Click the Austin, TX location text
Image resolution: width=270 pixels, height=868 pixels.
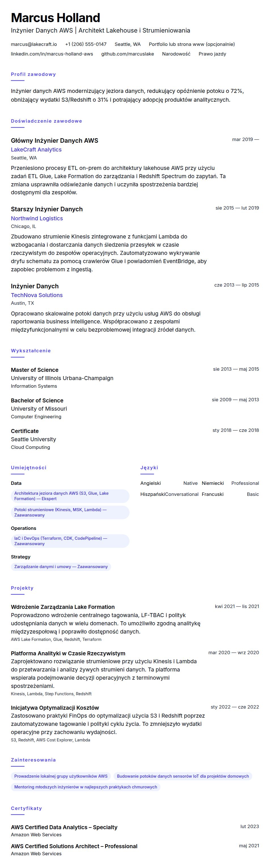point(22,303)
